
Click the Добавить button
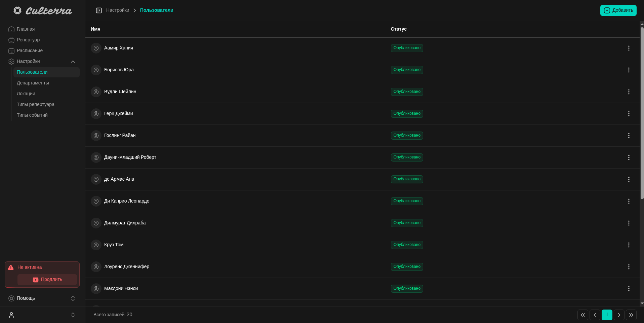click(x=618, y=10)
